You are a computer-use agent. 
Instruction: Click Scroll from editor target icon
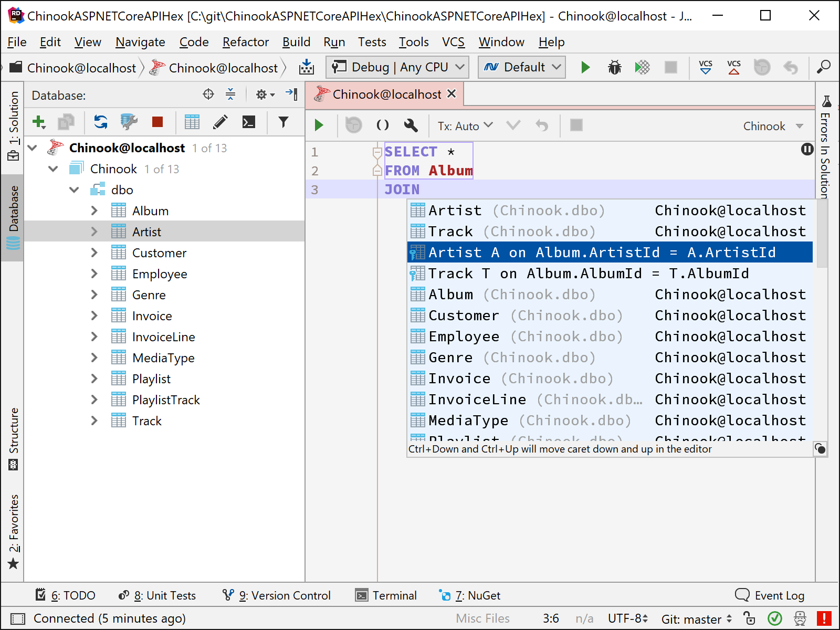tap(208, 94)
